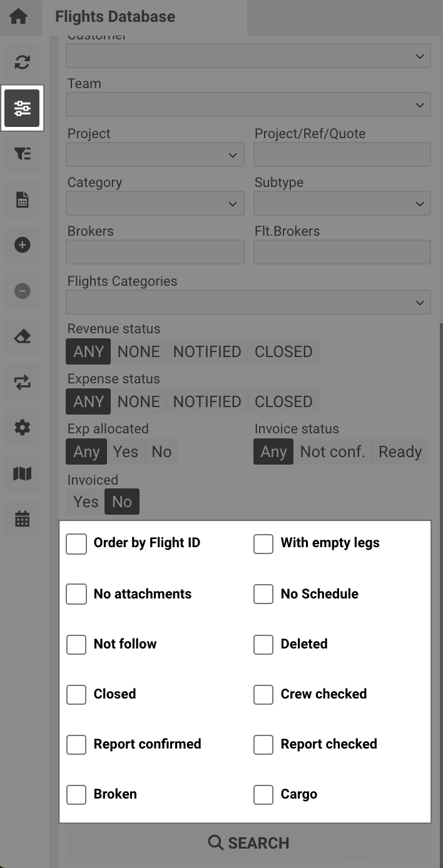Check the With empty legs option

coord(263,544)
